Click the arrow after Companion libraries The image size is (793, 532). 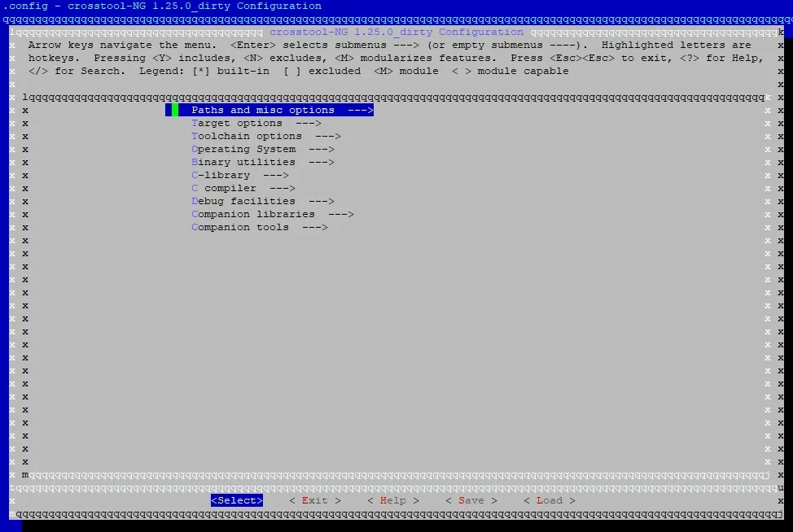(x=341, y=214)
